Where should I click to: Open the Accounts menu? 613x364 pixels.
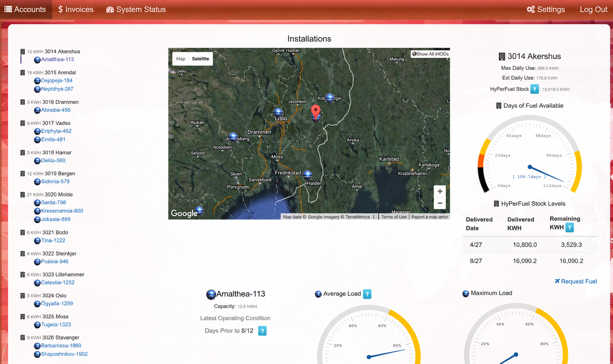[25, 9]
